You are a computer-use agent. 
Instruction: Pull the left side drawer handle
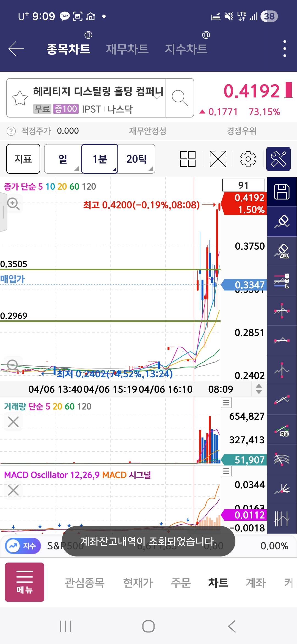3,212
